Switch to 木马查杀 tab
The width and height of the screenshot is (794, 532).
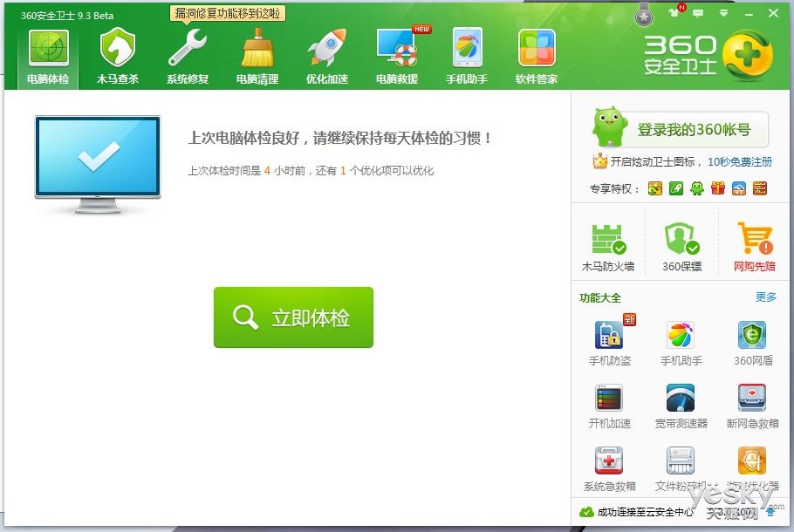[118, 57]
